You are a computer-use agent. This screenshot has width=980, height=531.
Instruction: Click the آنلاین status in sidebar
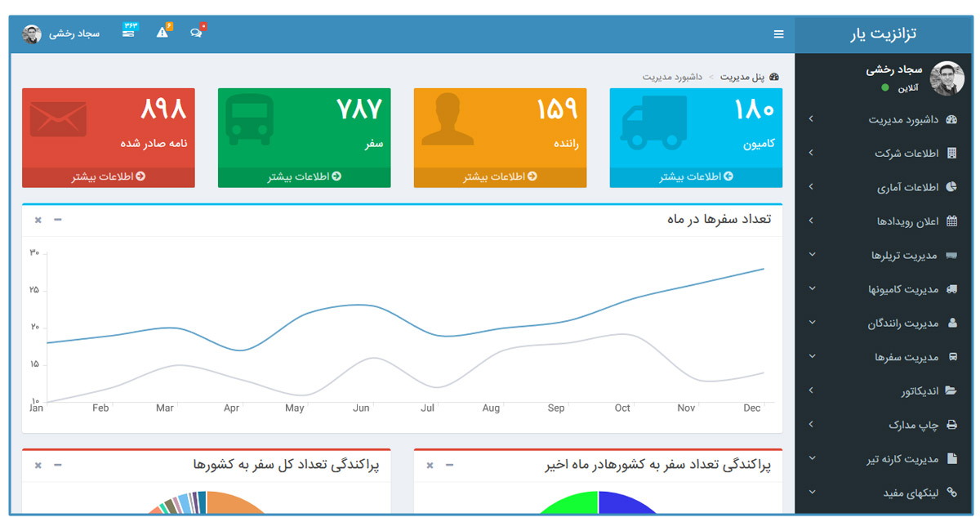(x=907, y=87)
